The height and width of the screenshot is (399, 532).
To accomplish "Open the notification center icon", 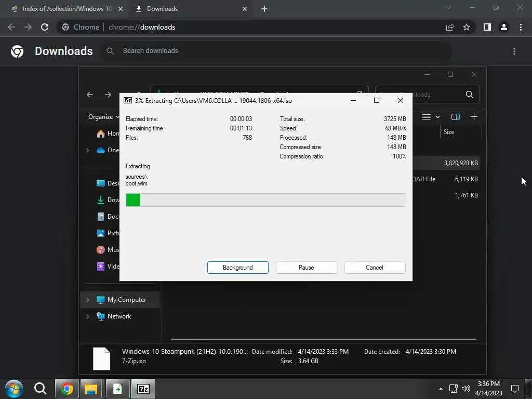I will [x=515, y=389].
